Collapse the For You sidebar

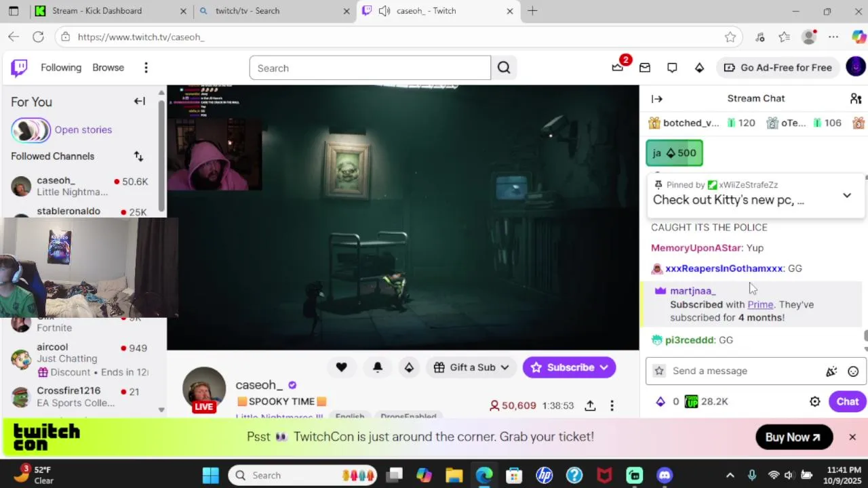point(139,102)
